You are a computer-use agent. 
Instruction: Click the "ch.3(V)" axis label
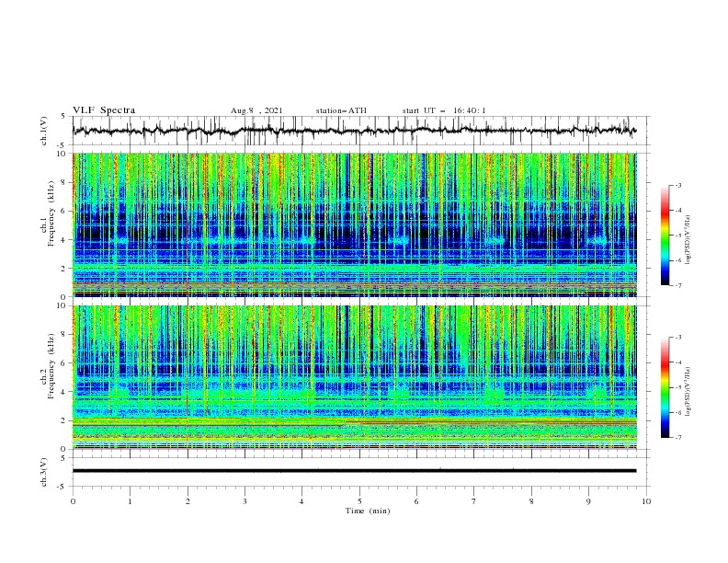[x=44, y=472]
